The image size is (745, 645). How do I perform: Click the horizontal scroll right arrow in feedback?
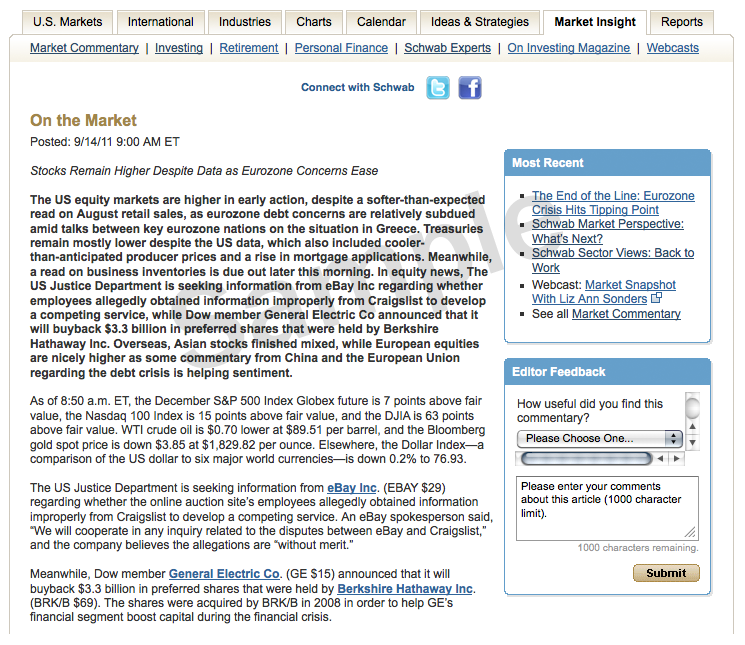[x=677, y=459]
